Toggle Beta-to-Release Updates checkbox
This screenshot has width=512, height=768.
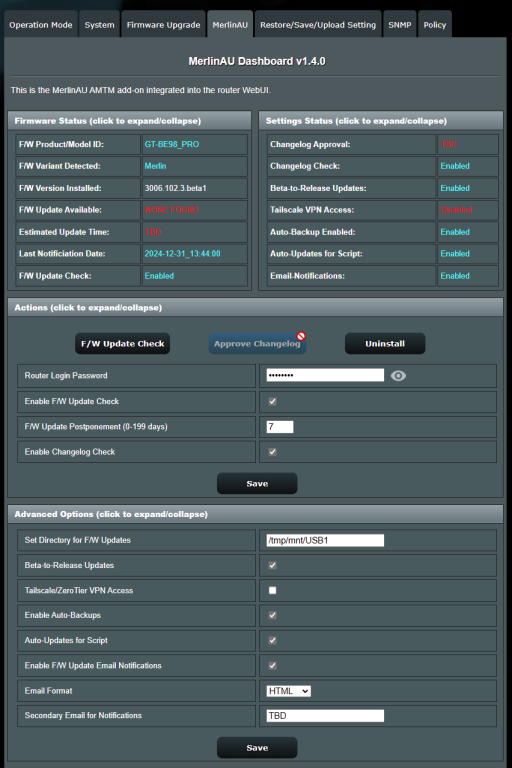273,565
